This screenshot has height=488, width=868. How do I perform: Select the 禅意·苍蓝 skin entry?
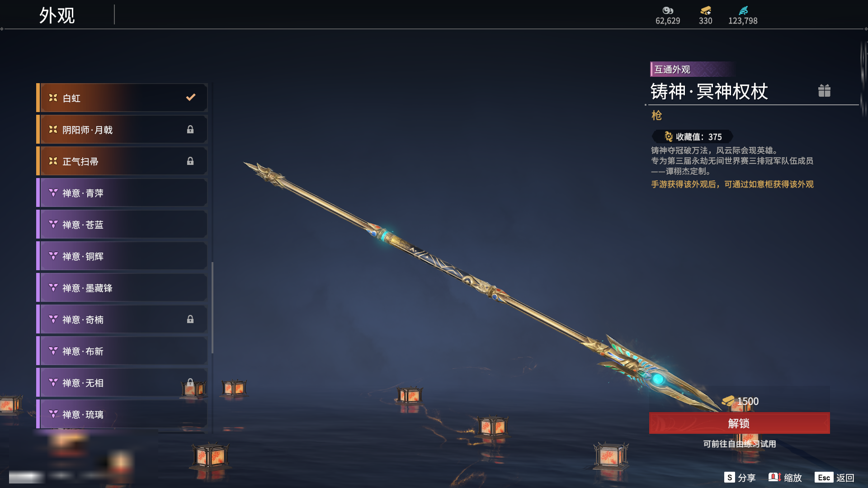(x=122, y=225)
